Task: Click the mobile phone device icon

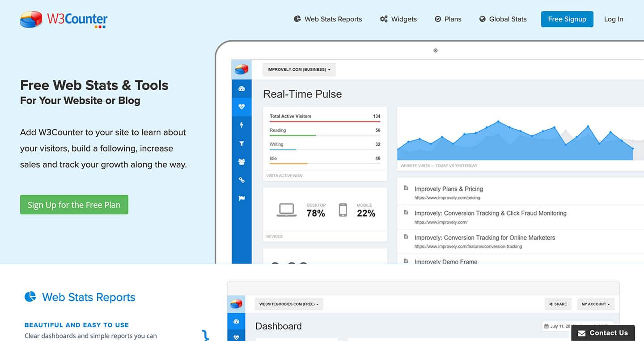Action: click(343, 210)
